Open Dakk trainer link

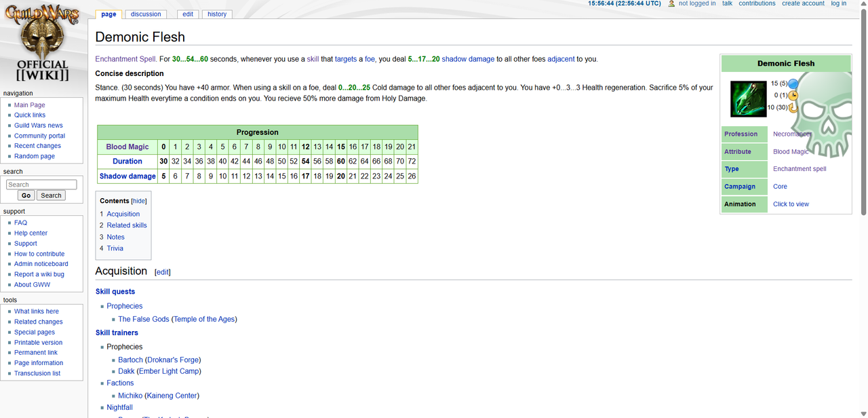[126, 371]
